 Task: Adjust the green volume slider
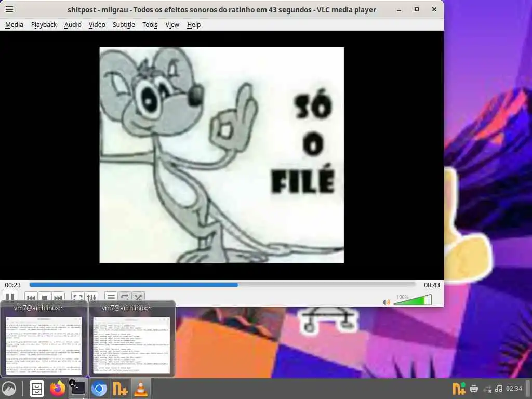[413, 300]
